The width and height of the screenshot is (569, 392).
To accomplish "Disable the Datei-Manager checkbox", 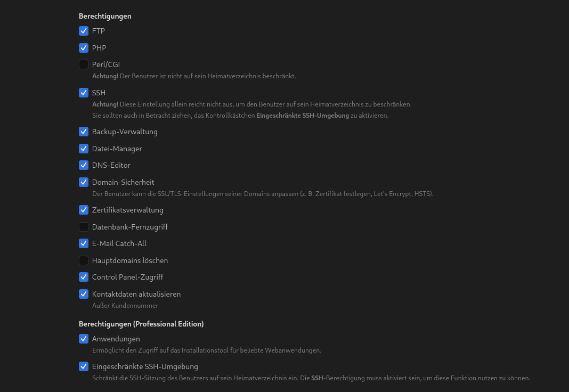I will (x=84, y=149).
